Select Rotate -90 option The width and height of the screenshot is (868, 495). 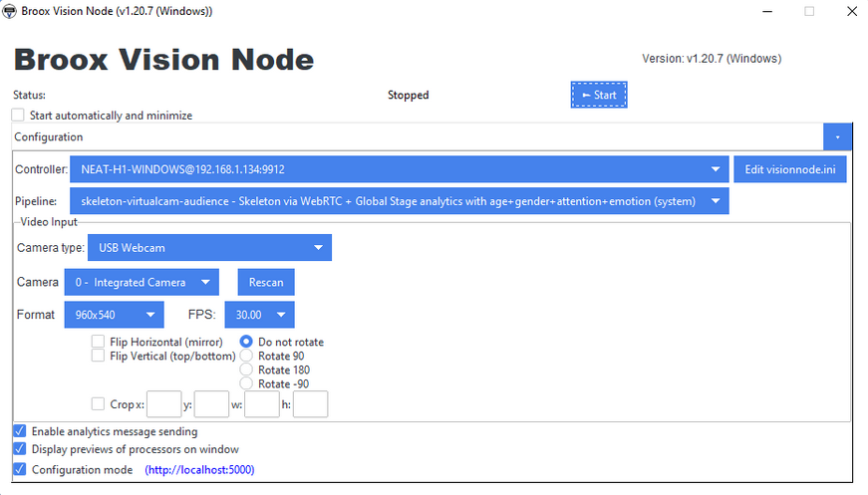point(246,383)
